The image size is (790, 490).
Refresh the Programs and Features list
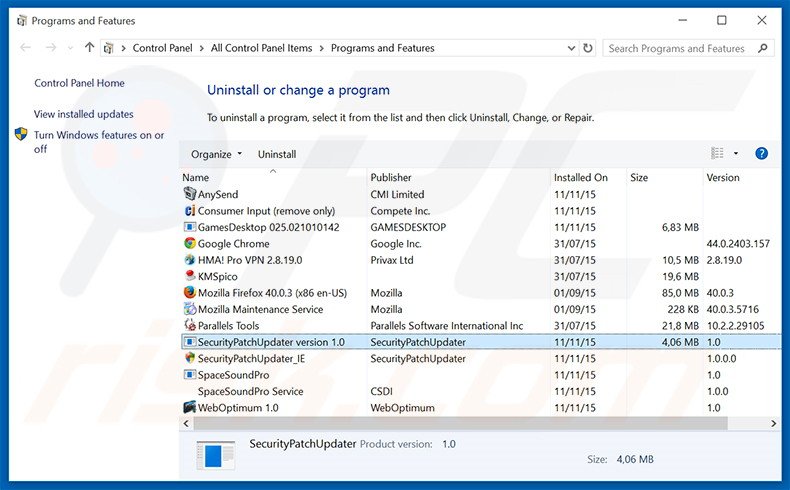pyautogui.click(x=587, y=48)
